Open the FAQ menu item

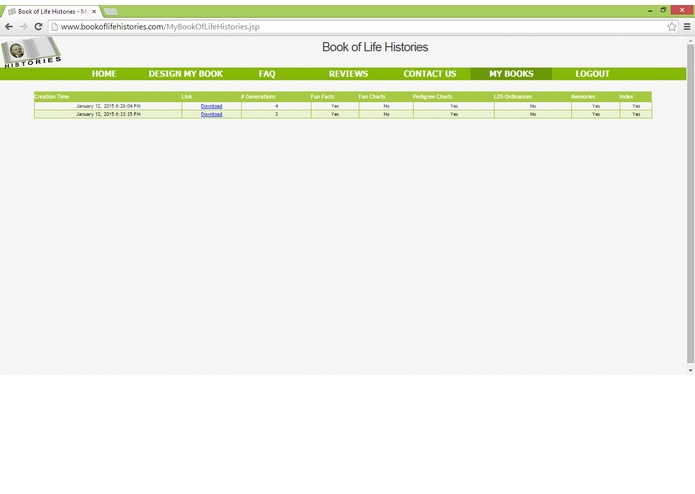(267, 74)
